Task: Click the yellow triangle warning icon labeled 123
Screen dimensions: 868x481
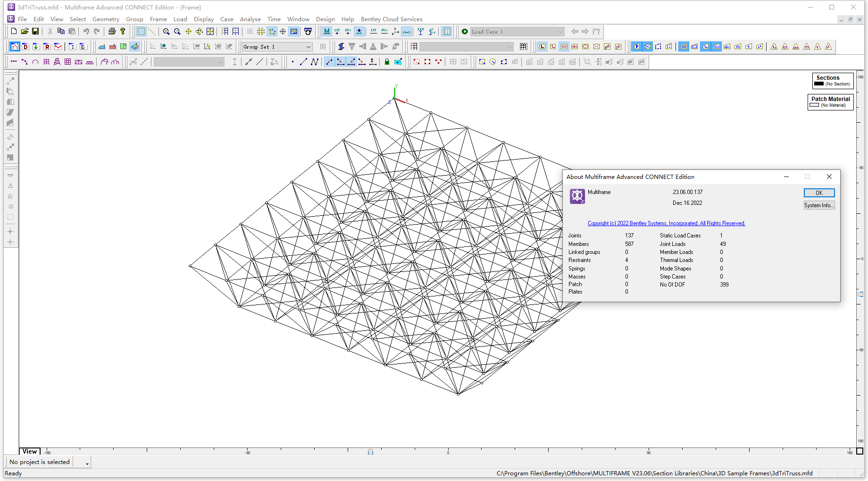Action: 785,47
